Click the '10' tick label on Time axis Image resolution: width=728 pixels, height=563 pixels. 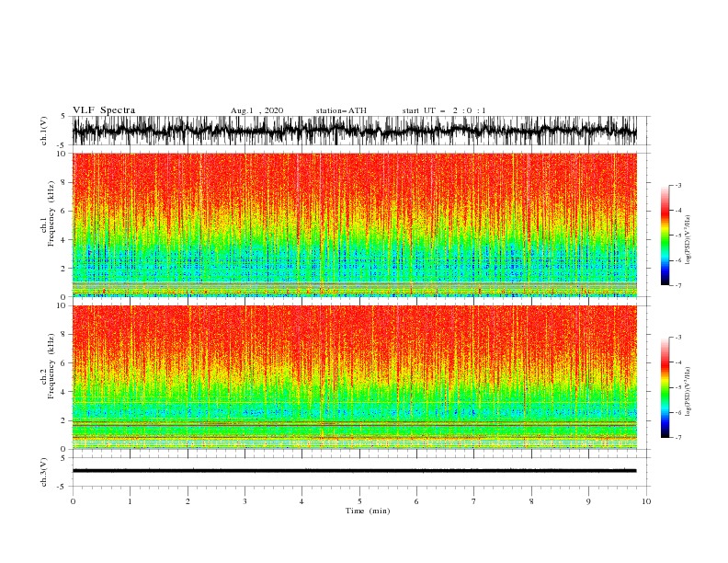646,501
